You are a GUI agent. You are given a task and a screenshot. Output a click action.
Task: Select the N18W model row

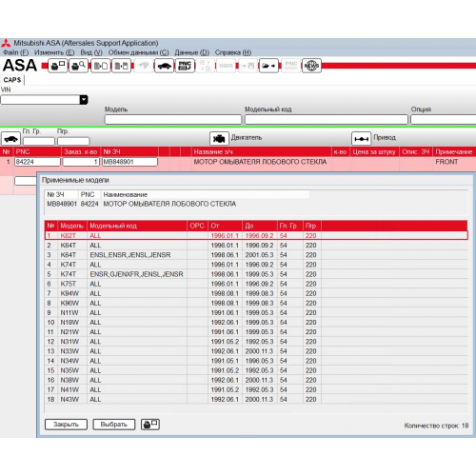[256, 322]
